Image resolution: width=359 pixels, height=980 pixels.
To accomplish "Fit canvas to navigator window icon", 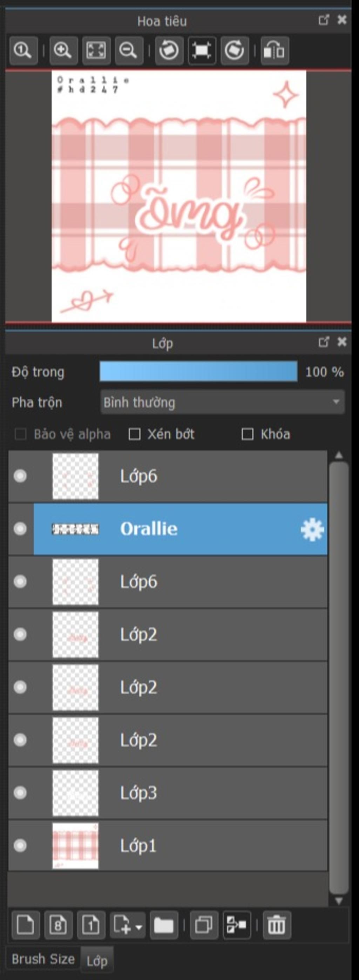I will (x=96, y=50).
